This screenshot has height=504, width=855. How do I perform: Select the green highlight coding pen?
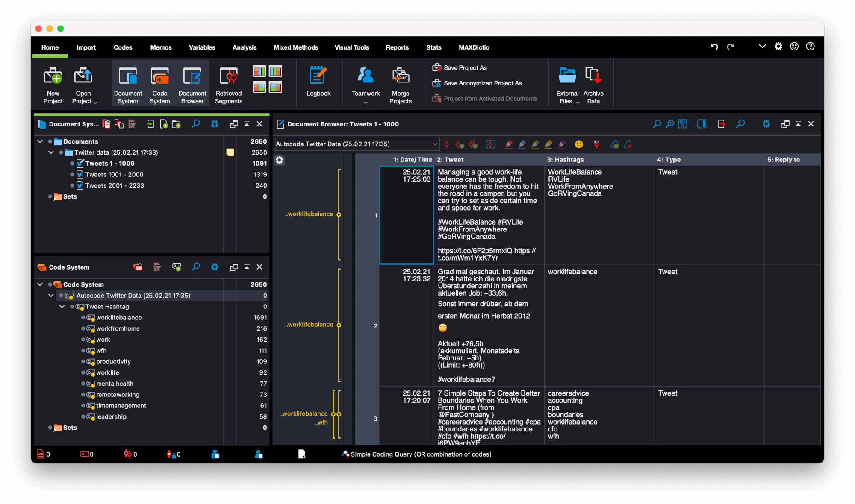tap(535, 144)
